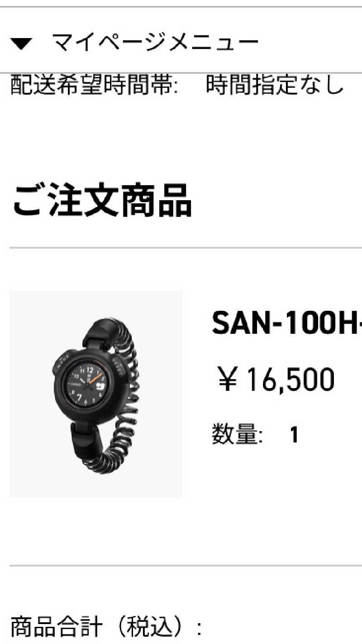Select the quantity value 1
Screen dimensions: 362x644
tap(294, 435)
